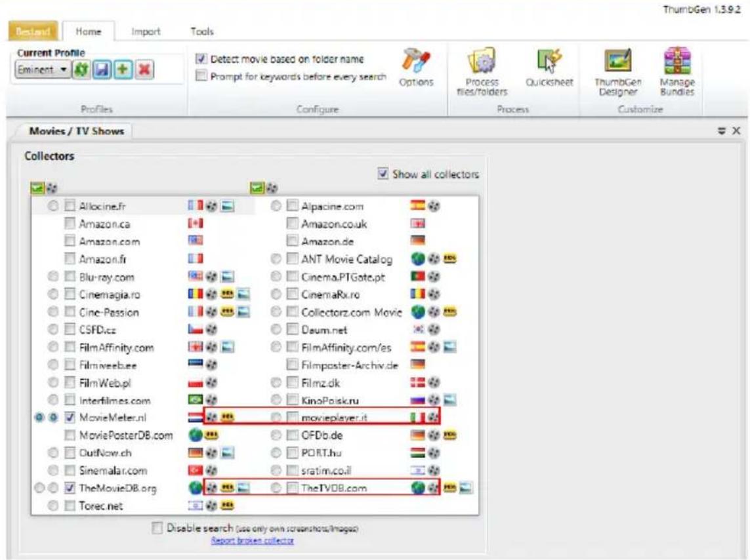Switch to the Home ribbon tab

pyautogui.click(x=89, y=31)
